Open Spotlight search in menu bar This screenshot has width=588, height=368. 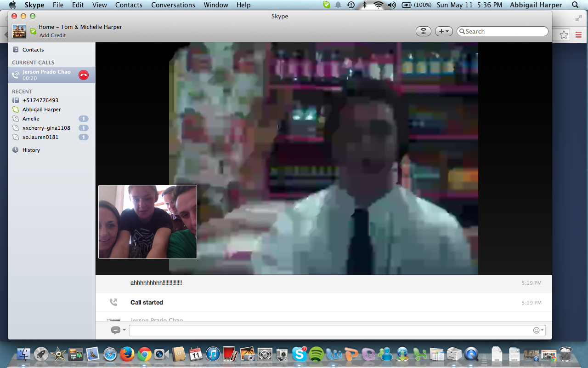point(575,5)
